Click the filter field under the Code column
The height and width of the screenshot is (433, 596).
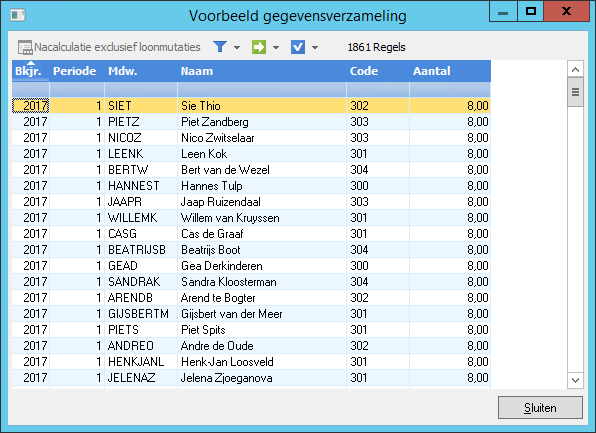[x=378, y=90]
